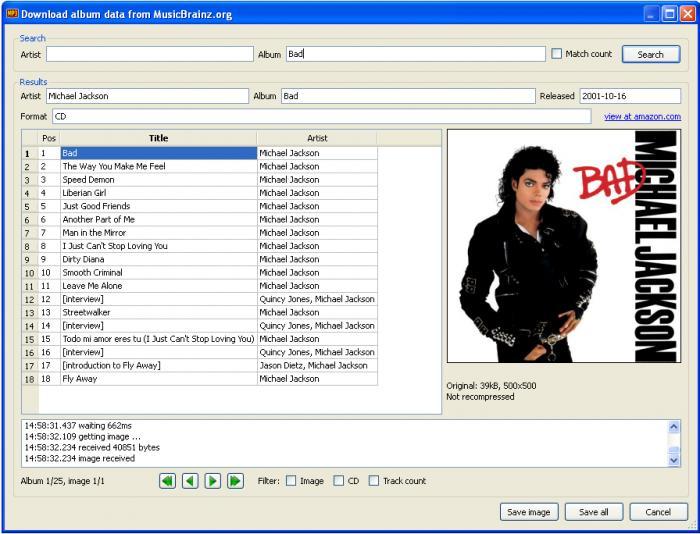Go to the first album result
Viewport: 700px width, 534px height.
tap(167, 481)
